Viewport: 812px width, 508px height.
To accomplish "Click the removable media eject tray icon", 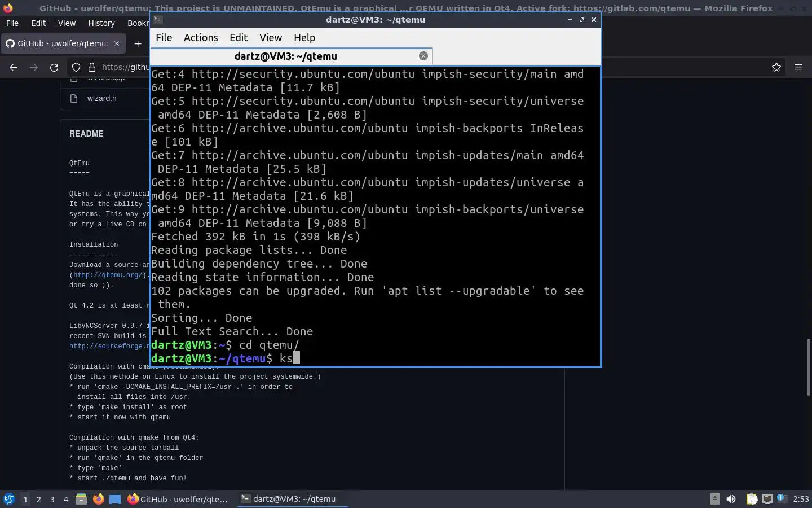I will 714,499.
